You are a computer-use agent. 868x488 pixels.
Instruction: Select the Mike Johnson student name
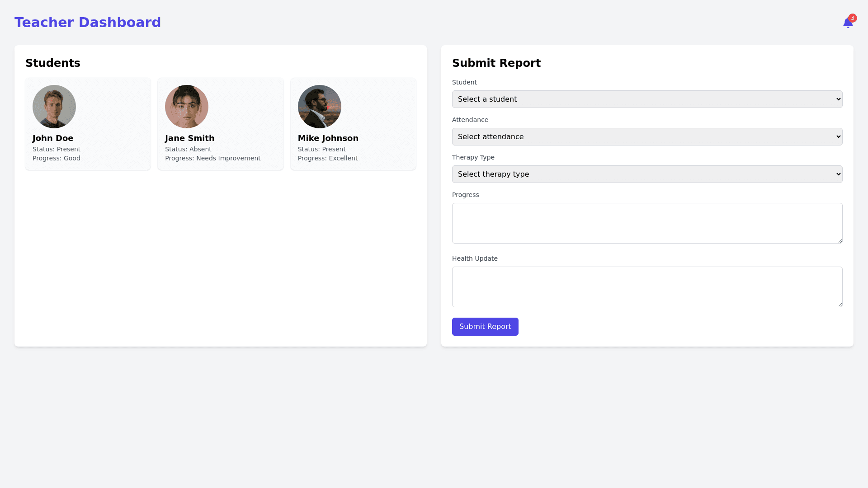point(328,138)
